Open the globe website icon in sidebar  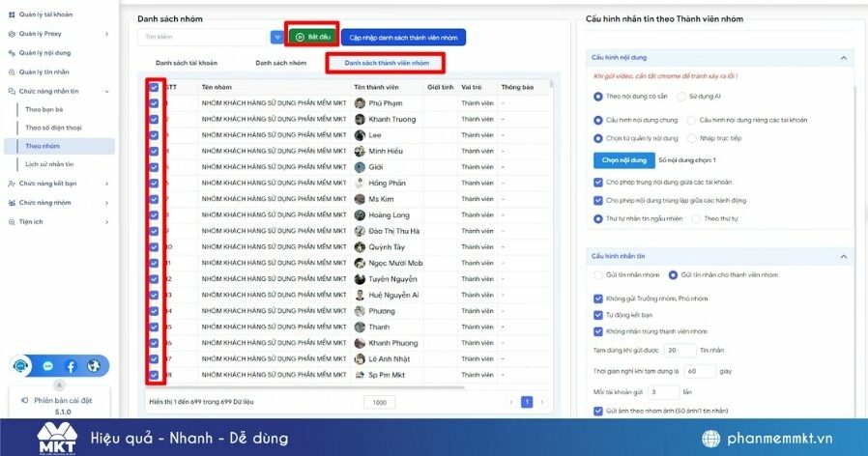(94, 366)
